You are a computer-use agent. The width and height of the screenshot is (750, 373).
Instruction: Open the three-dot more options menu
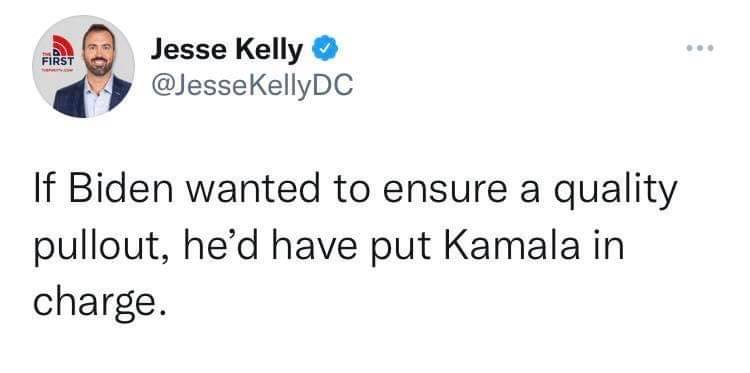[x=700, y=48]
